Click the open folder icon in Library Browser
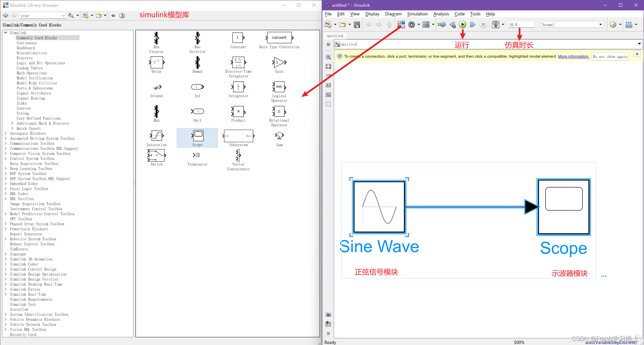Image resolution: width=644 pixels, height=345 pixels. (x=99, y=15)
